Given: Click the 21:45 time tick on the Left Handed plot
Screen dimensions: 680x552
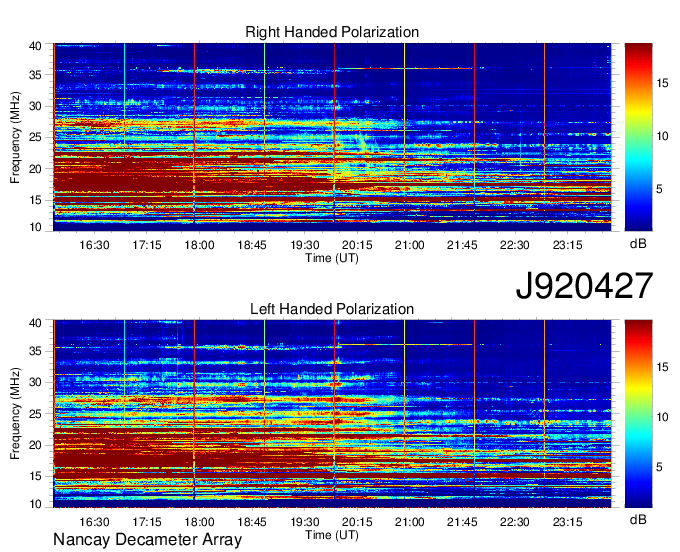Looking at the screenshot, I should coord(462,522).
